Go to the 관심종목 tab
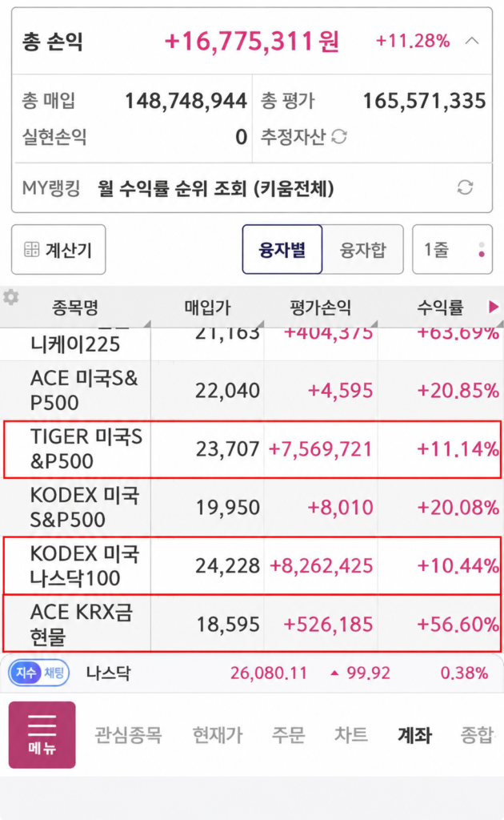Viewport: 504px width, 820px height. (x=128, y=735)
